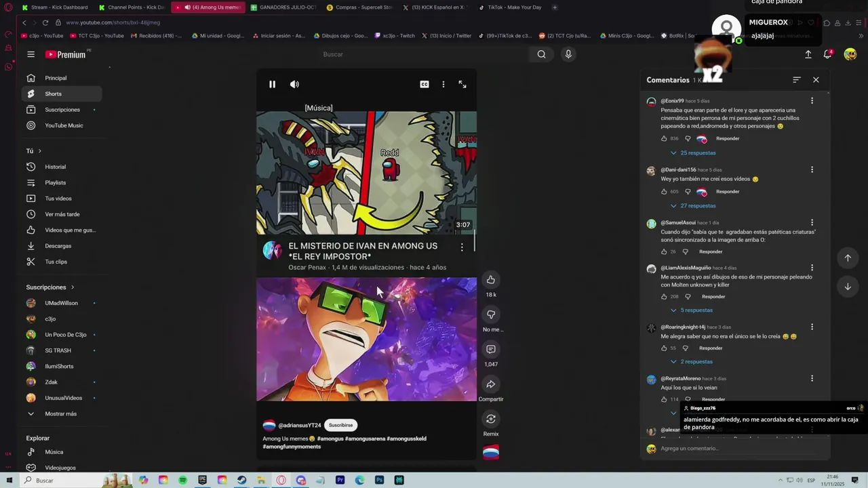Enter fullscreen on the Short player
The image size is (868, 488).
coord(462,84)
